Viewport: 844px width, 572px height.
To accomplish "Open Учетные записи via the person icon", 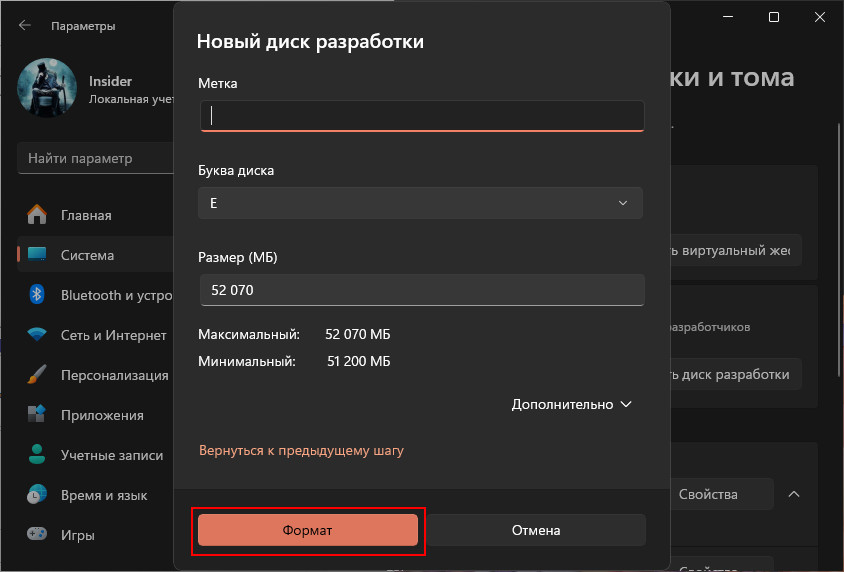I will click(37, 455).
